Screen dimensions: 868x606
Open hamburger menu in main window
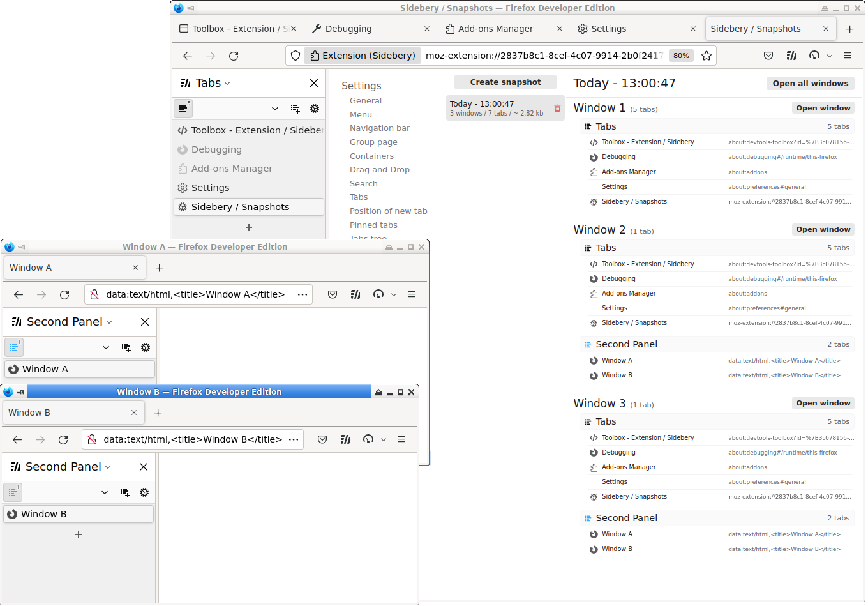(848, 56)
